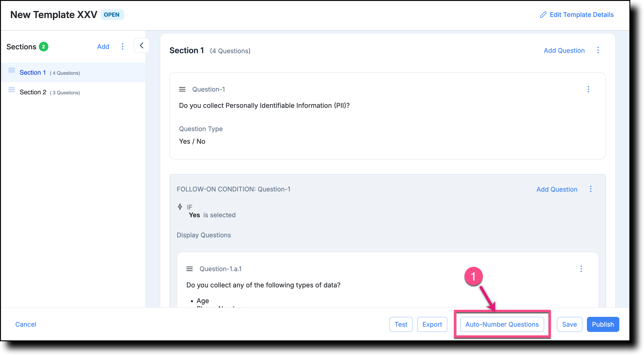Click the pencil icon beside Edit Template Details
Image resolution: width=644 pixels, height=355 pixels.
pyautogui.click(x=543, y=15)
